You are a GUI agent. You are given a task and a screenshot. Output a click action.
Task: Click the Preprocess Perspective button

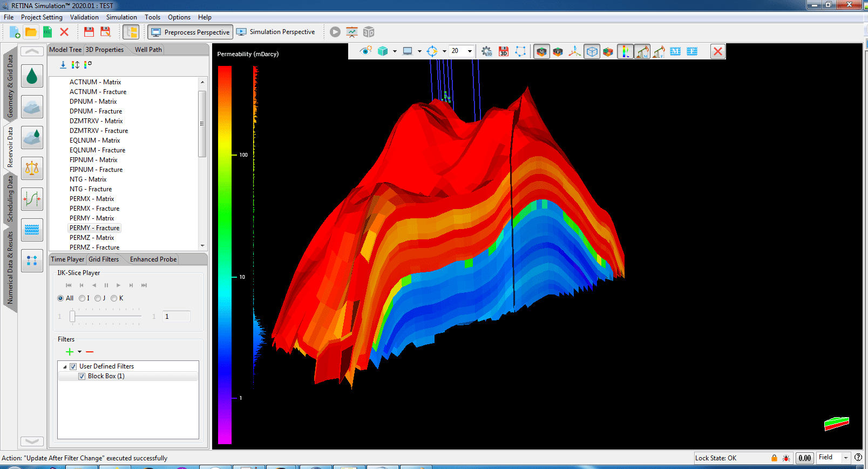(x=190, y=32)
